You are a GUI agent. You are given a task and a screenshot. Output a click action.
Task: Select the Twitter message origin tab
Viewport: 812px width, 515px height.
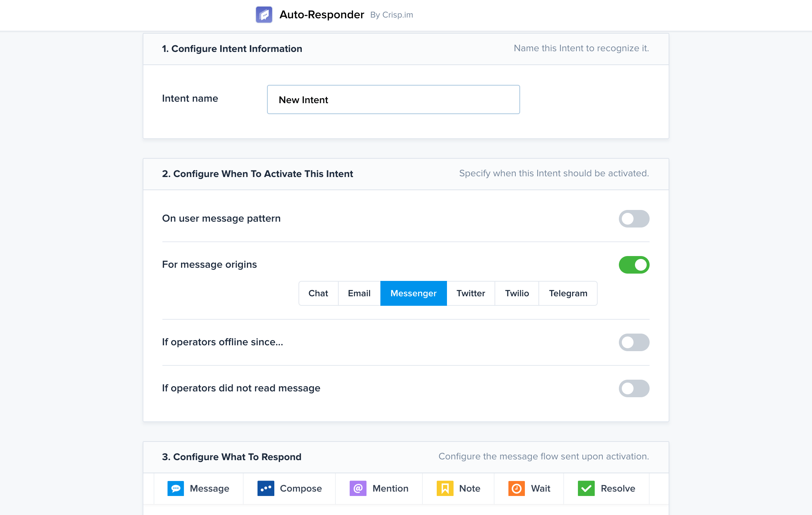point(470,293)
